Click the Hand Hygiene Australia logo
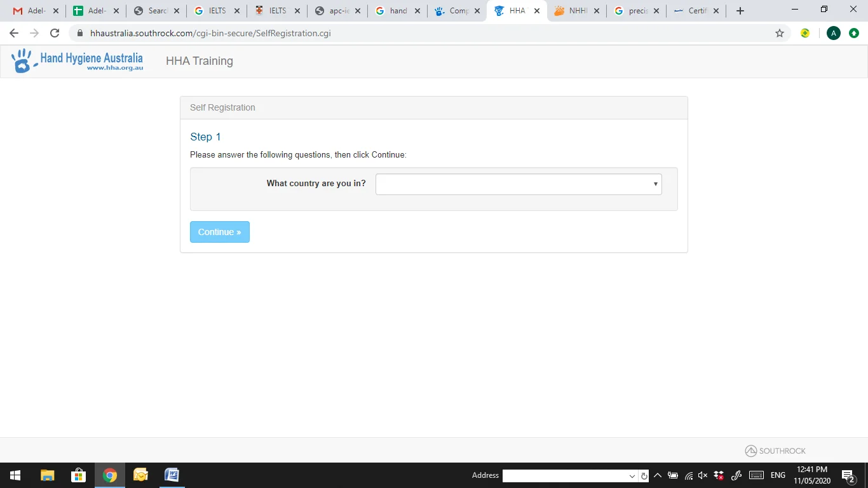868x488 pixels. coord(77,61)
